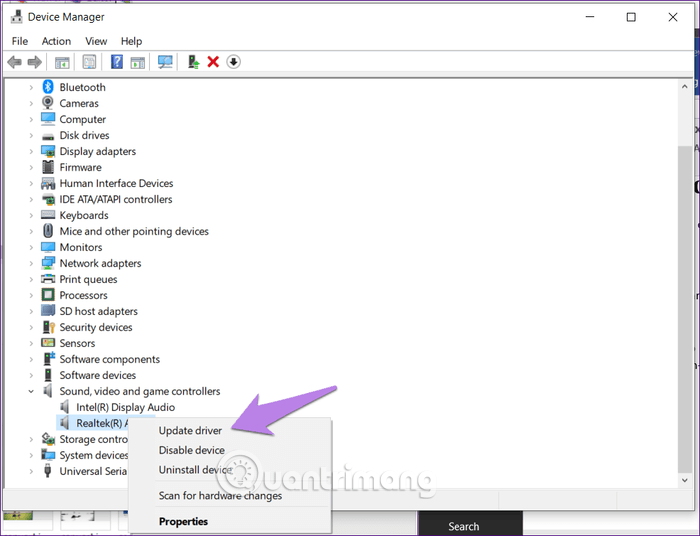Select the Computer tree label
The width and height of the screenshot is (700, 536).
tap(83, 119)
